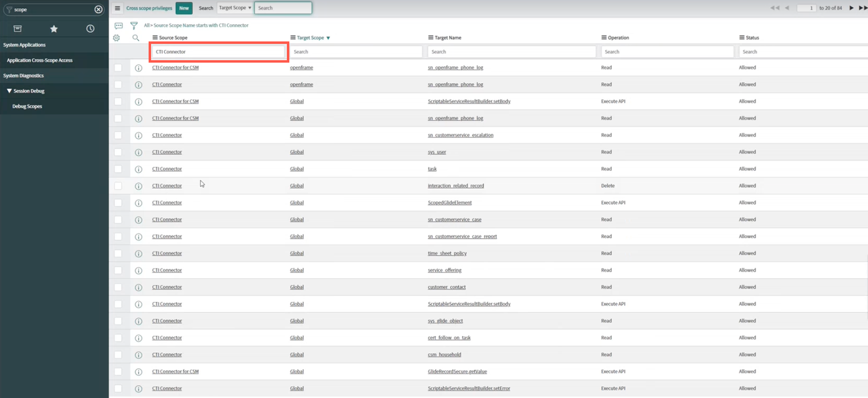Open the cert_follow_on_task record link
The image size is (868, 398).
pos(449,338)
